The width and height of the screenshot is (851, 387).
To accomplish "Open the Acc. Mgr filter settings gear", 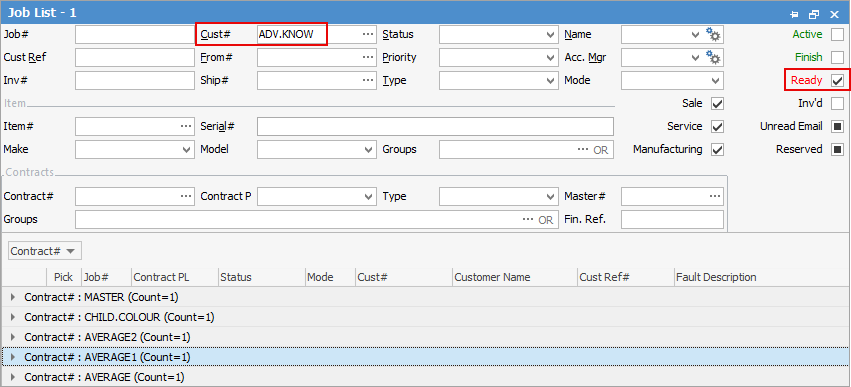I will 713,58.
